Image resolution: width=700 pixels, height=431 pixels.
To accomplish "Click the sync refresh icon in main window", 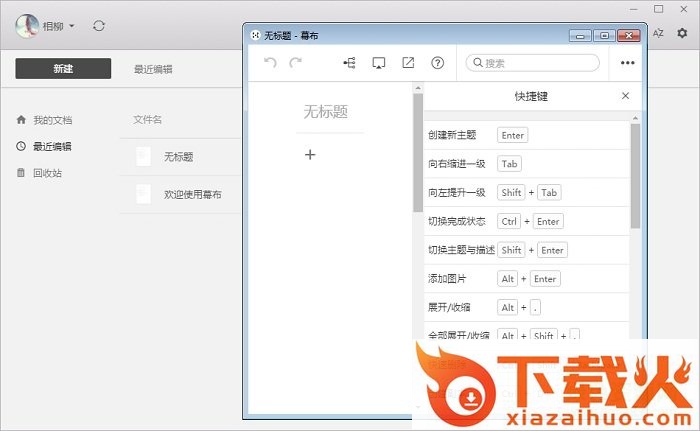I will [x=99, y=26].
